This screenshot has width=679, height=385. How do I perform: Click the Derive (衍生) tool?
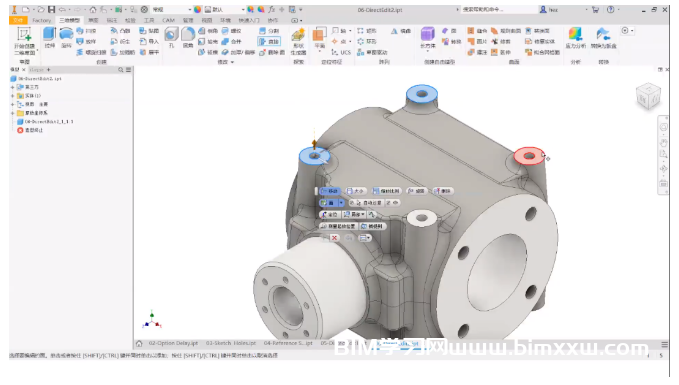(x=120, y=42)
